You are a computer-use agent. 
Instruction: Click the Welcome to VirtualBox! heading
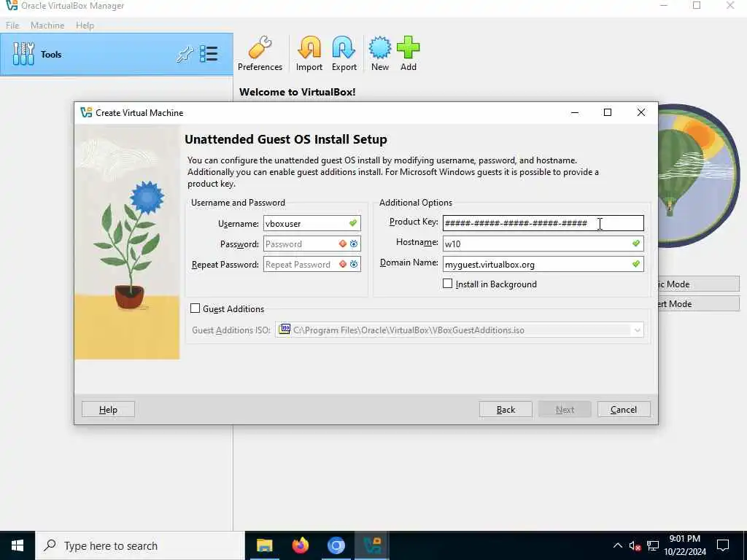point(298,92)
